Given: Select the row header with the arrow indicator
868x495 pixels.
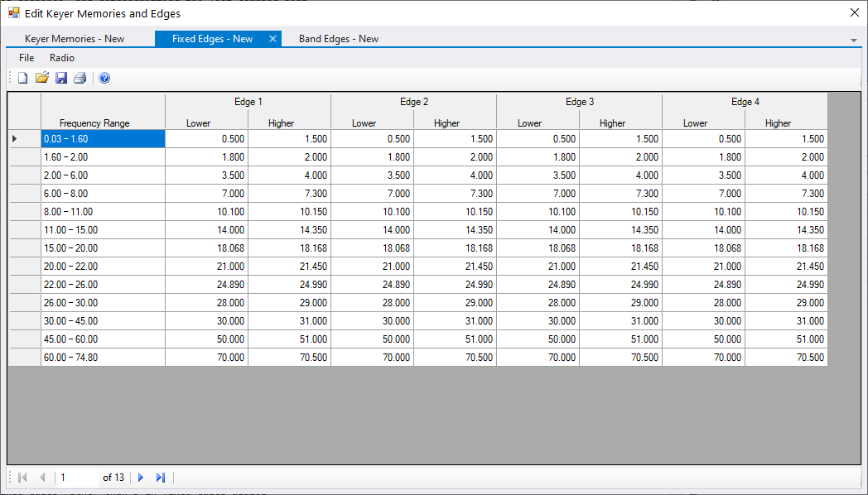Looking at the screenshot, I should coord(24,139).
